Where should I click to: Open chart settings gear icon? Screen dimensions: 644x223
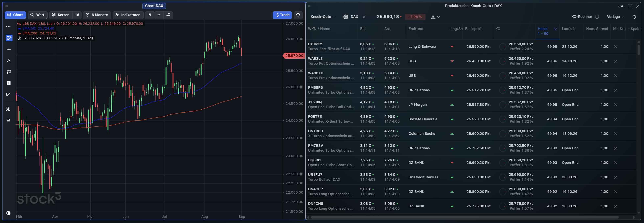click(298, 15)
